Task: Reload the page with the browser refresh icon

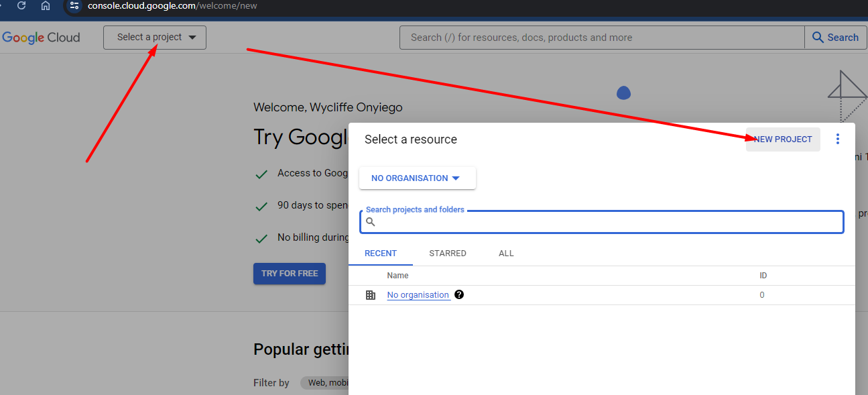Action: click(21, 5)
